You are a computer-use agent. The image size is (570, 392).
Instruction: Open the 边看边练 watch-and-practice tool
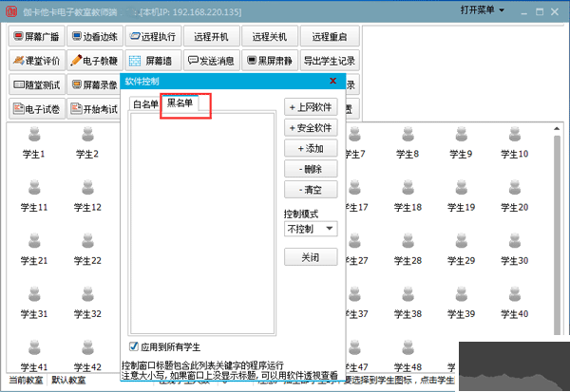(95, 36)
